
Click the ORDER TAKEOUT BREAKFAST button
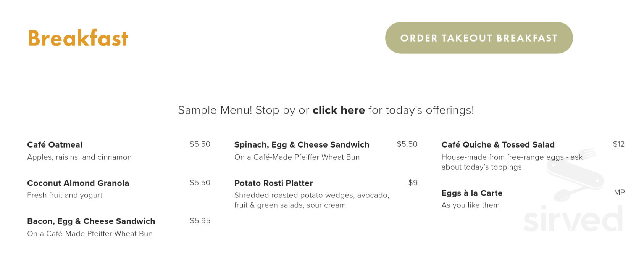click(479, 38)
